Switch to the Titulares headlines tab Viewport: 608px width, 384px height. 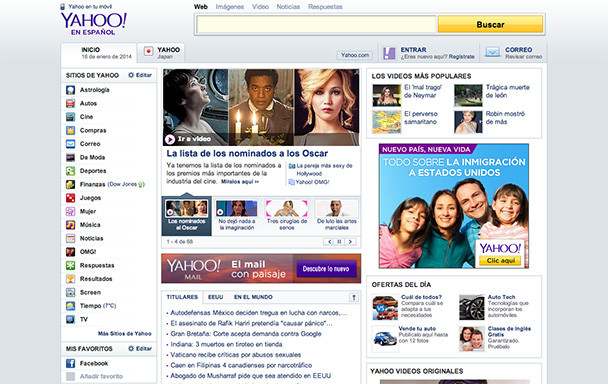tap(182, 297)
